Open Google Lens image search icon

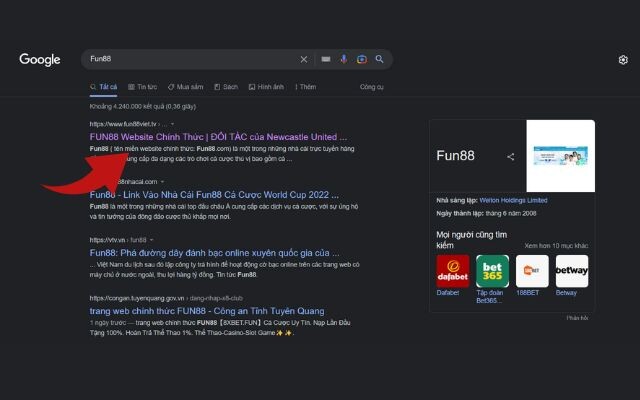(x=362, y=59)
